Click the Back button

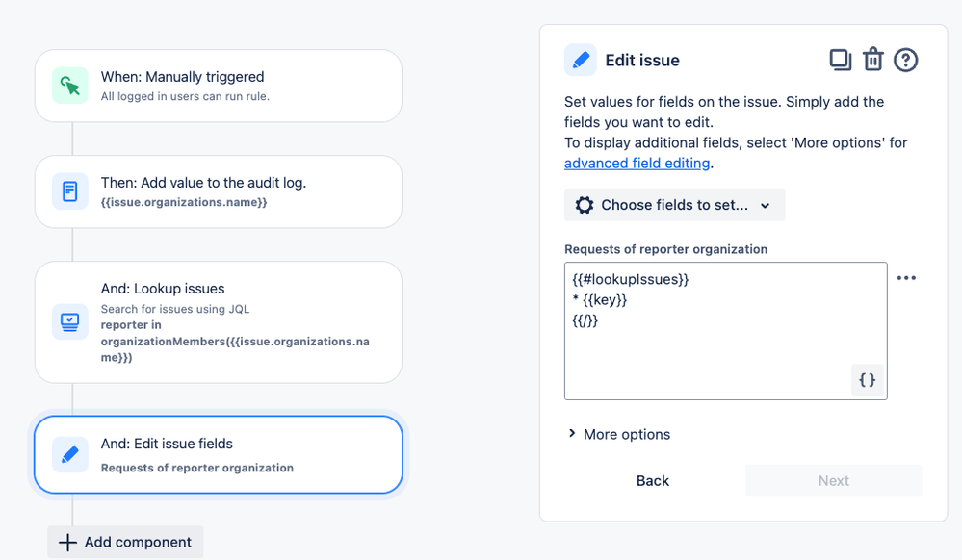point(652,481)
